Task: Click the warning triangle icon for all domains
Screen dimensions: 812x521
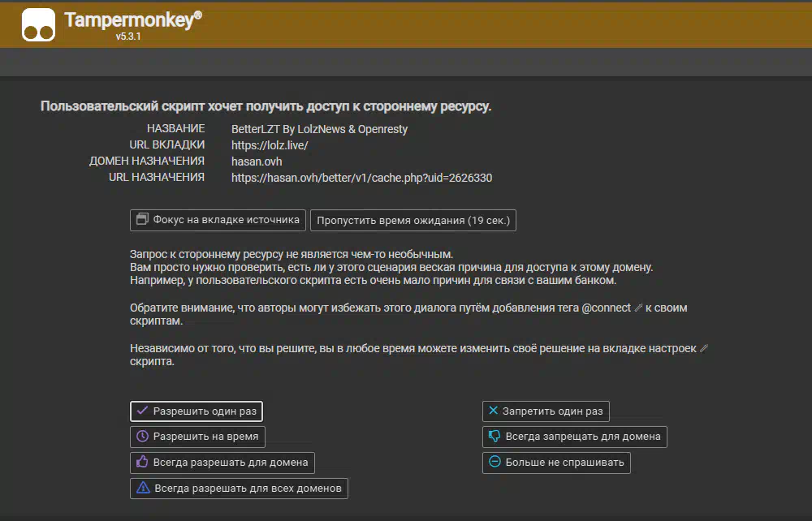Action: (x=143, y=488)
